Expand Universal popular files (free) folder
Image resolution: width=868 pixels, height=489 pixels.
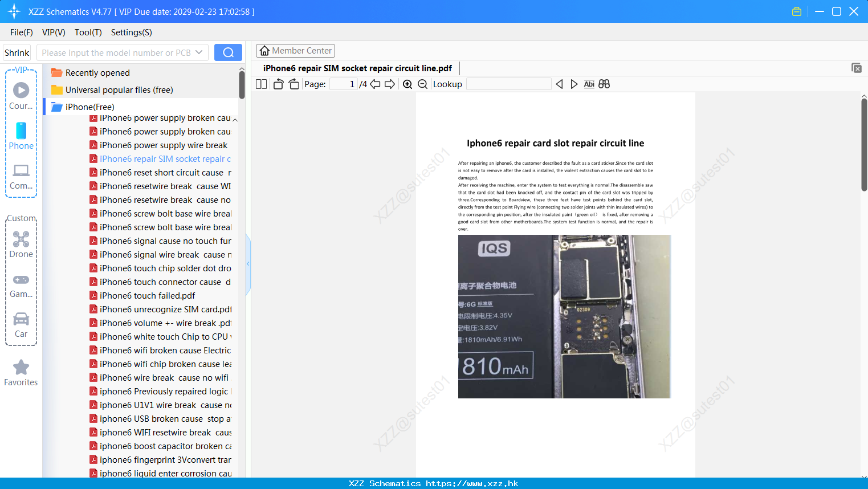[x=119, y=90]
